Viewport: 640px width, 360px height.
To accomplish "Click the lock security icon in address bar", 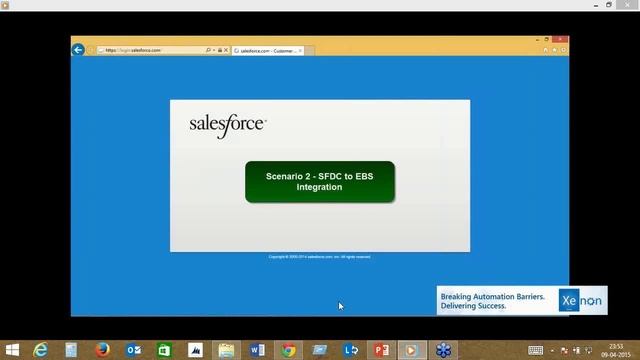I will pyautogui.click(x=220, y=50).
